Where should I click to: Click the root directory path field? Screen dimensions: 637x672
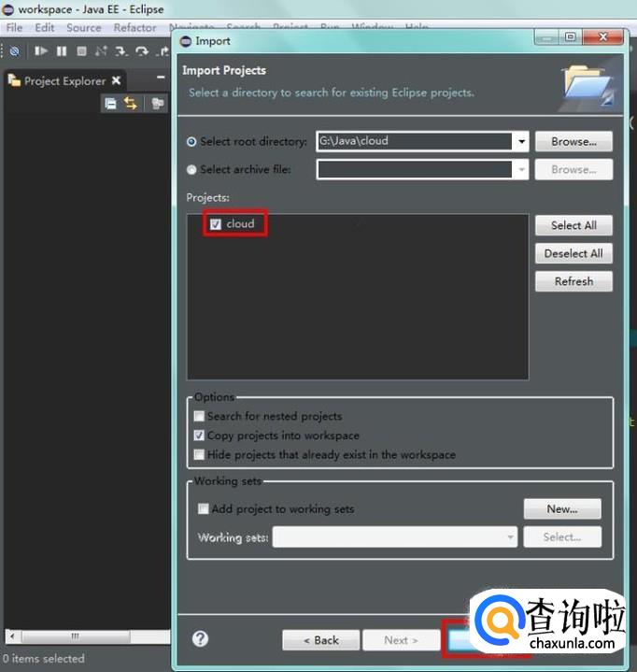tap(415, 141)
